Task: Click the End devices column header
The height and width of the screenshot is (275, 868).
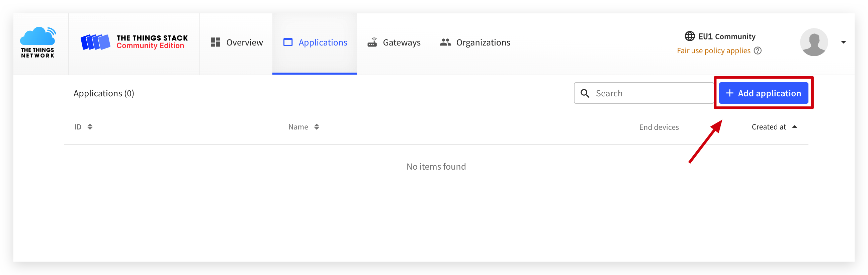Action: [x=659, y=127]
